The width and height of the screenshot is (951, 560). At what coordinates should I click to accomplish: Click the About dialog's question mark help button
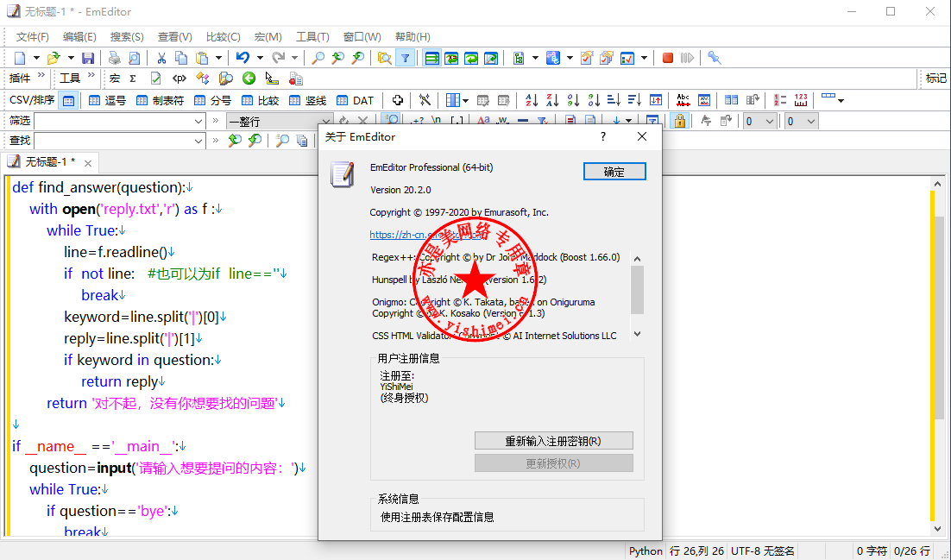pos(603,137)
